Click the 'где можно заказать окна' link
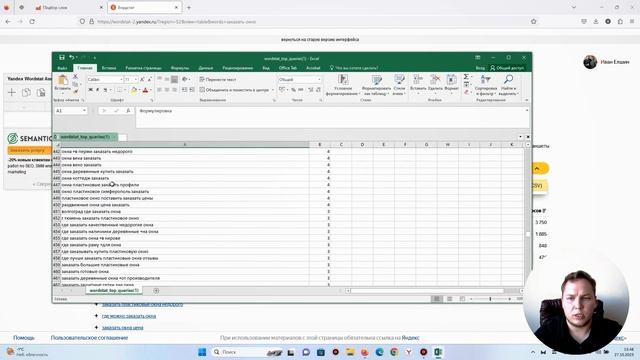The height and width of the screenshot is (360, 640). [129, 316]
